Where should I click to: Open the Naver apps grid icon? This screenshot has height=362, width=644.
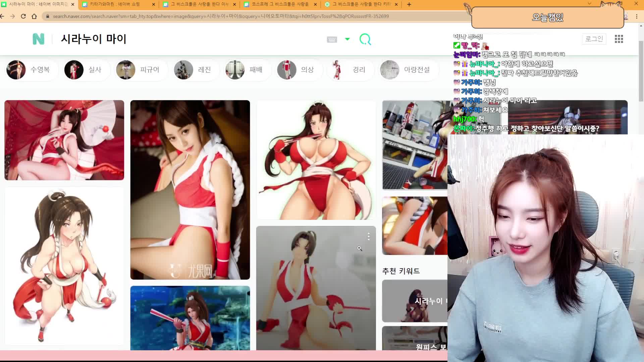[619, 39]
